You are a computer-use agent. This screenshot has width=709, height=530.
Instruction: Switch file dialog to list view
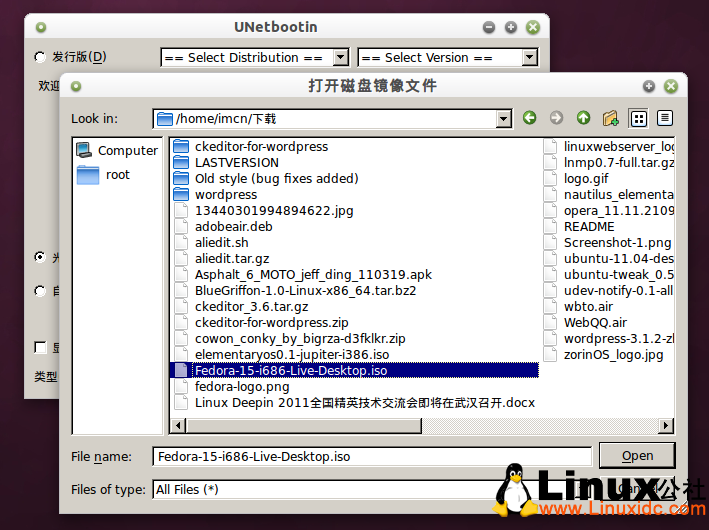pos(638,118)
